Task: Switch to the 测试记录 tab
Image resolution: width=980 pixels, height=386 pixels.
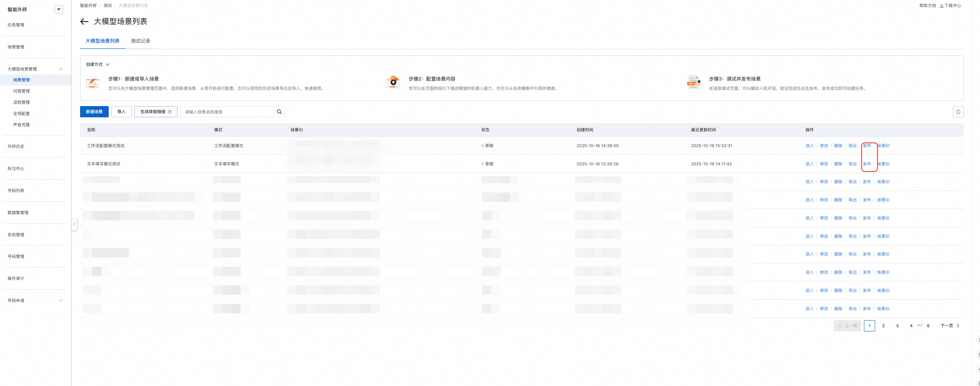Action: pyautogui.click(x=140, y=41)
